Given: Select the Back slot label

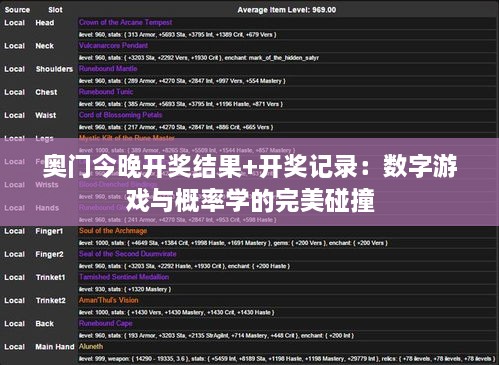Looking at the screenshot, I should tap(45, 324).
